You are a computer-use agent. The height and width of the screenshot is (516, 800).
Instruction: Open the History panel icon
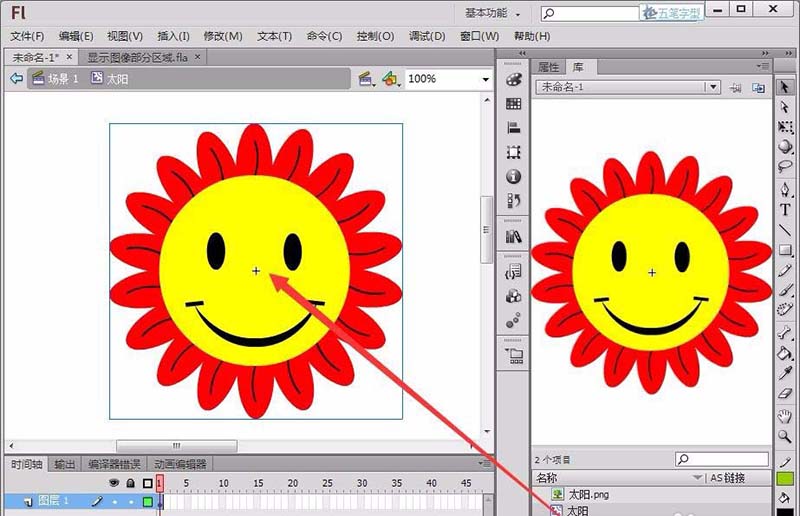[513, 201]
